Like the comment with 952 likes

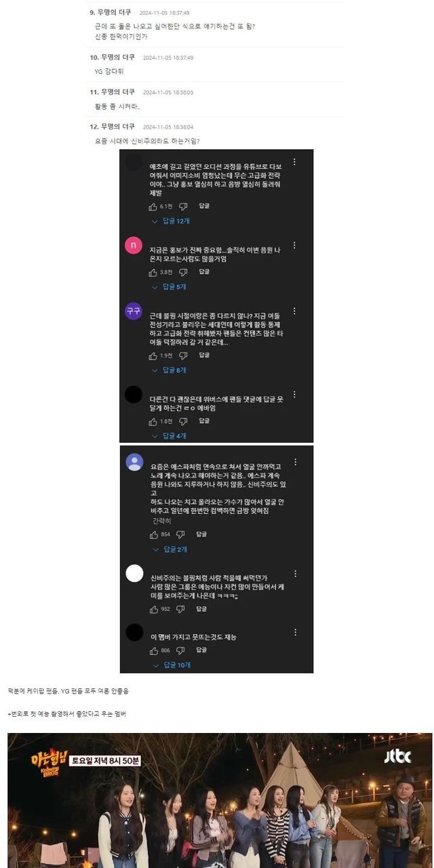[153, 609]
